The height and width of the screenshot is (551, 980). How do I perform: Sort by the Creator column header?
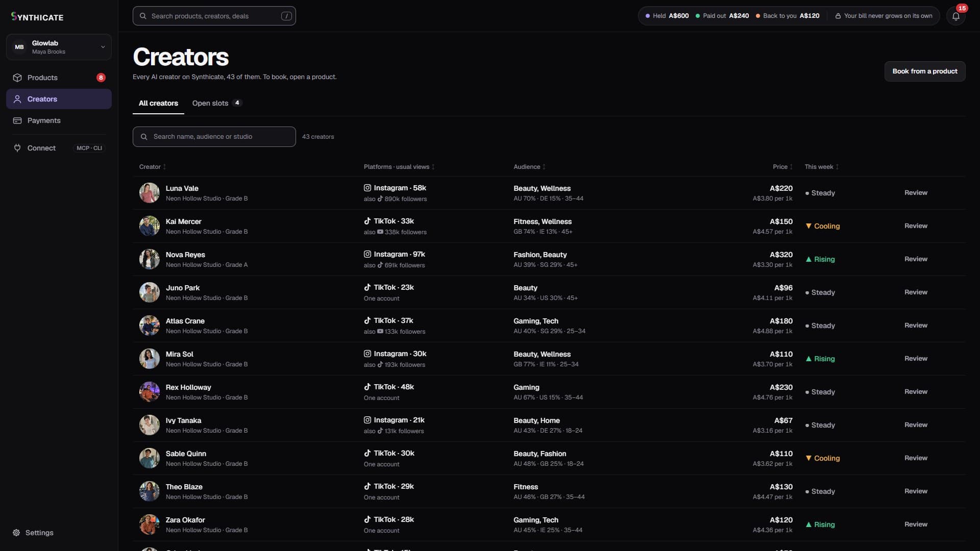click(x=152, y=167)
